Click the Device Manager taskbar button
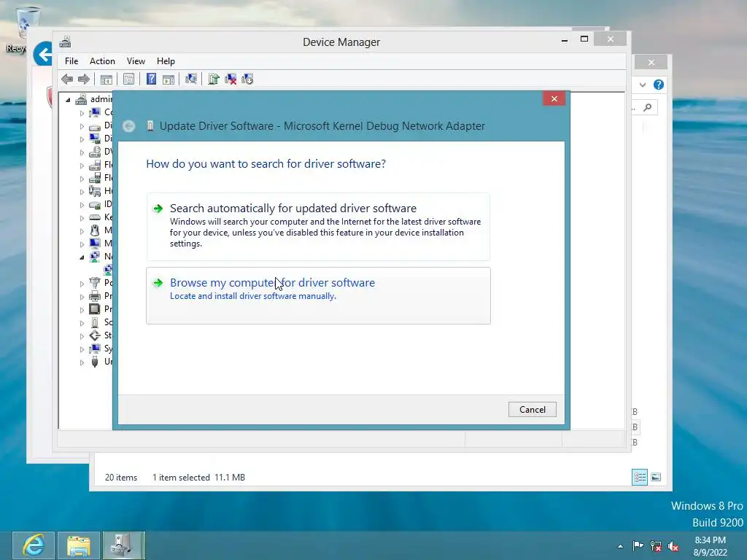The height and width of the screenshot is (560, 747). click(x=123, y=545)
